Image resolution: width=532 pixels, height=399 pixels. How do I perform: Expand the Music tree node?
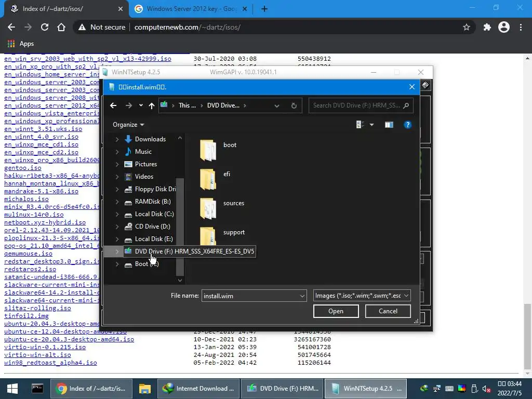[x=117, y=152]
